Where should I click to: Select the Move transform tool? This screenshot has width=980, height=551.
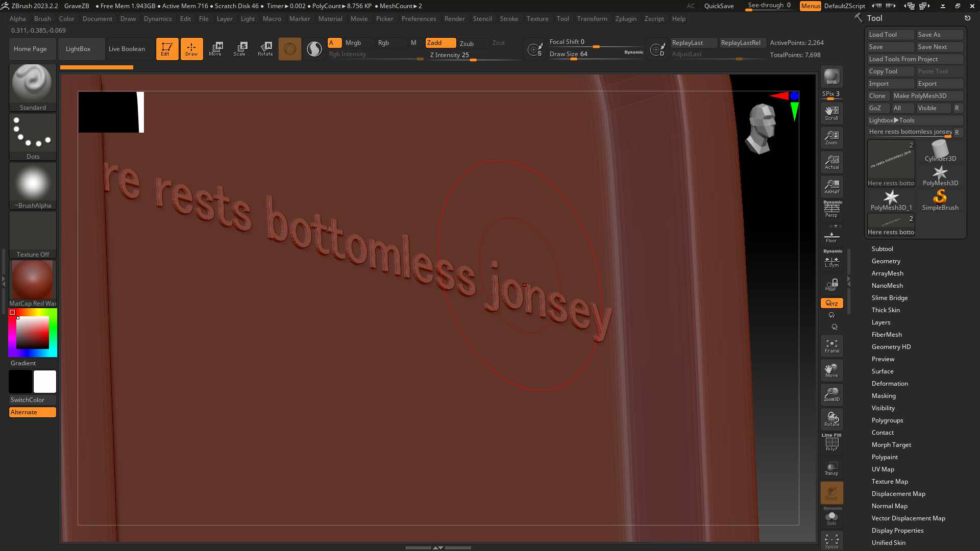tap(215, 49)
